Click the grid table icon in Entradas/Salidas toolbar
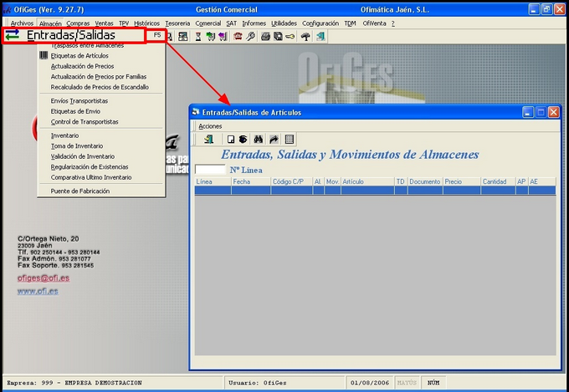Image resolution: width=569 pixels, height=392 pixels. coord(290,140)
